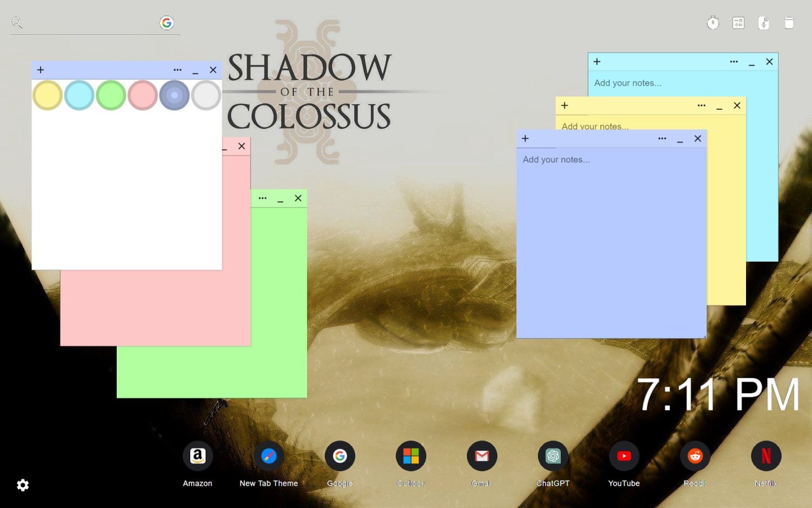Viewport: 812px width, 508px height.
Task: Click the Google search engine icon
Action: click(167, 23)
